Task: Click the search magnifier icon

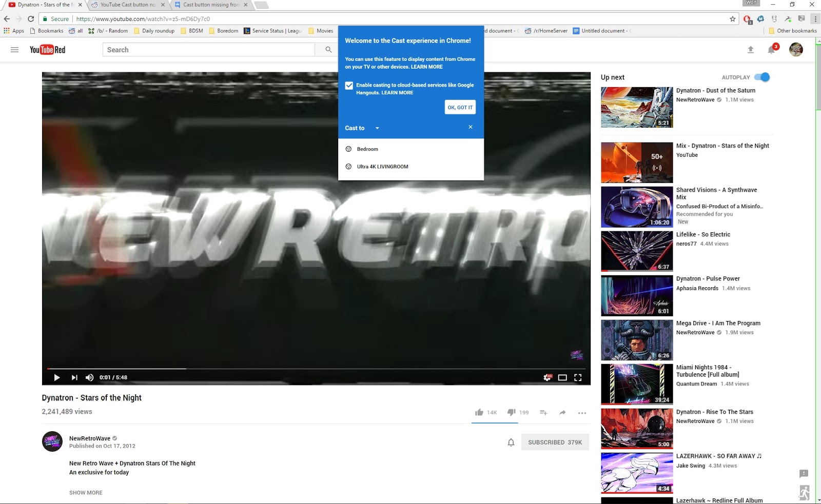Action: 328,49
